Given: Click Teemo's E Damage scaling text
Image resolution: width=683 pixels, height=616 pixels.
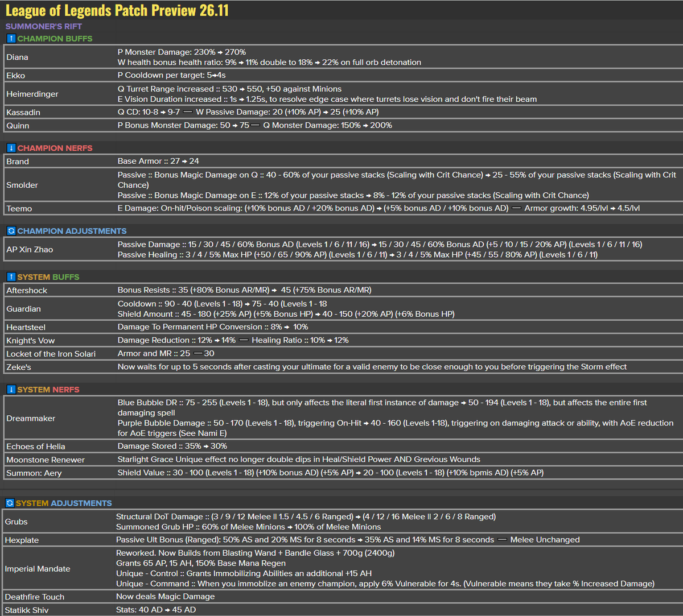Looking at the screenshot, I should coord(313,208).
